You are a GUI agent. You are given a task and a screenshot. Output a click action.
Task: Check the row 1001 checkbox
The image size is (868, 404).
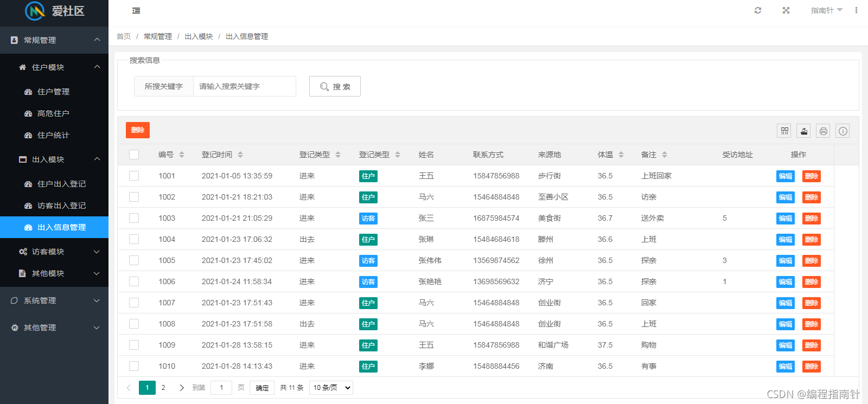[x=134, y=176]
